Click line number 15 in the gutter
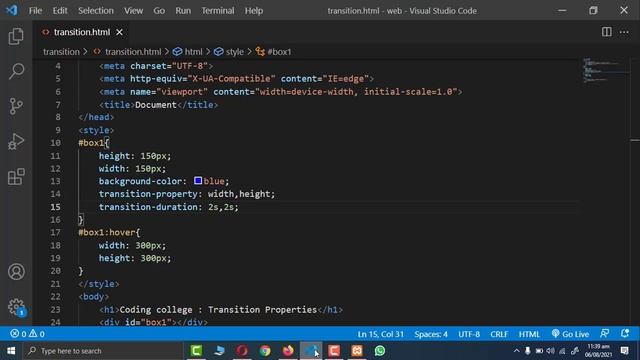The image size is (640, 360). [56, 207]
